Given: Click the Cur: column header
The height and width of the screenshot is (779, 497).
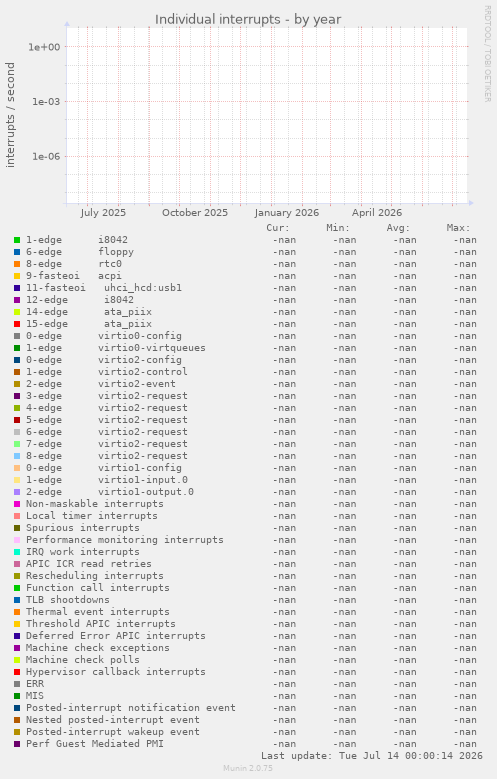Looking at the screenshot, I should 277,228.
